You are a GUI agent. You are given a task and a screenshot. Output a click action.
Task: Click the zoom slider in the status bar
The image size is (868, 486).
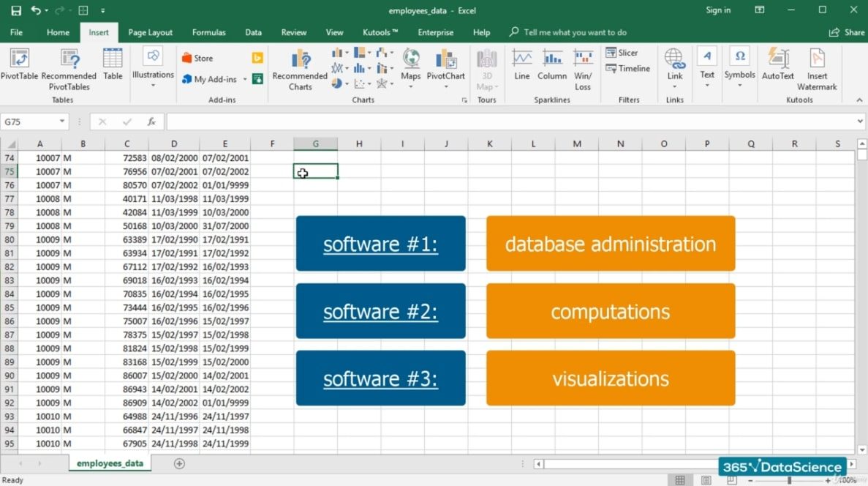click(x=789, y=480)
